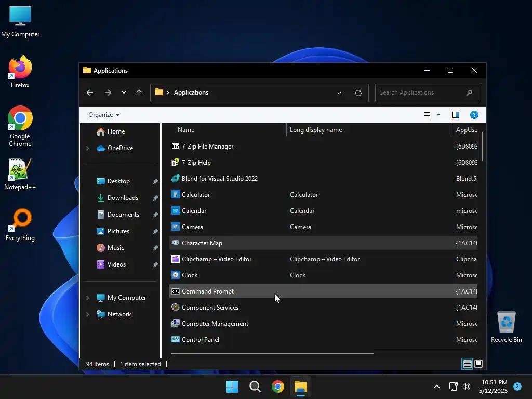
Task: Open Firefox desktop shortcut
Action: pyautogui.click(x=20, y=72)
